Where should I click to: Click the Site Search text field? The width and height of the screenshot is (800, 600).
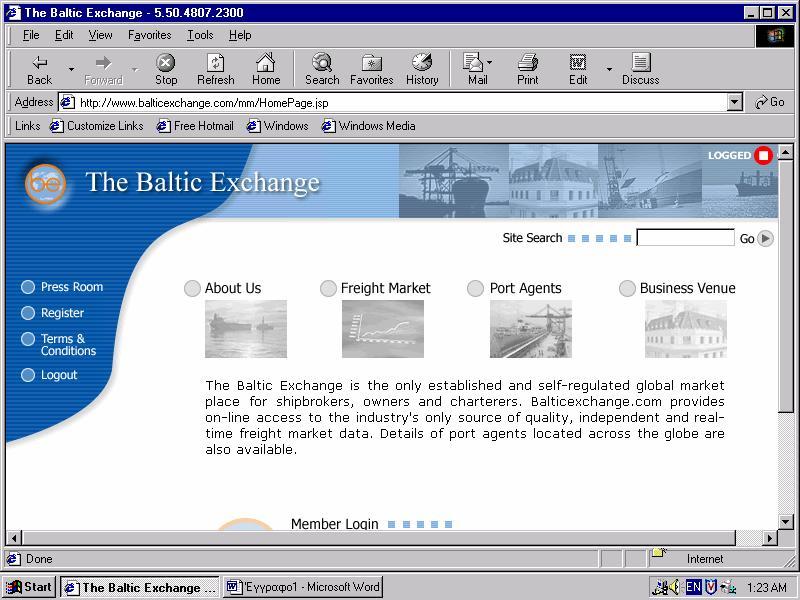(x=685, y=238)
